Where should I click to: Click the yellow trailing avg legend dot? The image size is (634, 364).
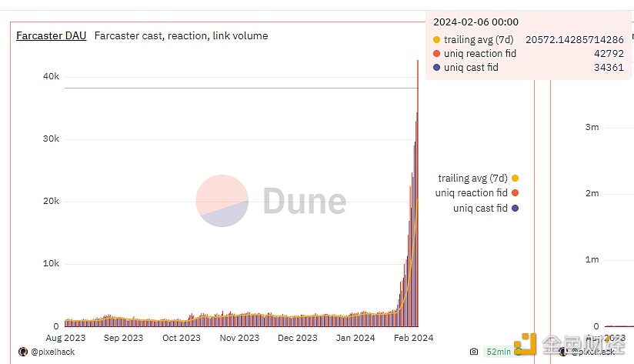click(x=516, y=178)
